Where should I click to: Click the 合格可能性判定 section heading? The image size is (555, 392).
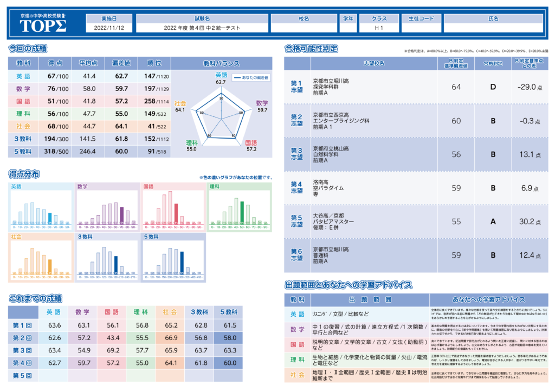[311, 49]
